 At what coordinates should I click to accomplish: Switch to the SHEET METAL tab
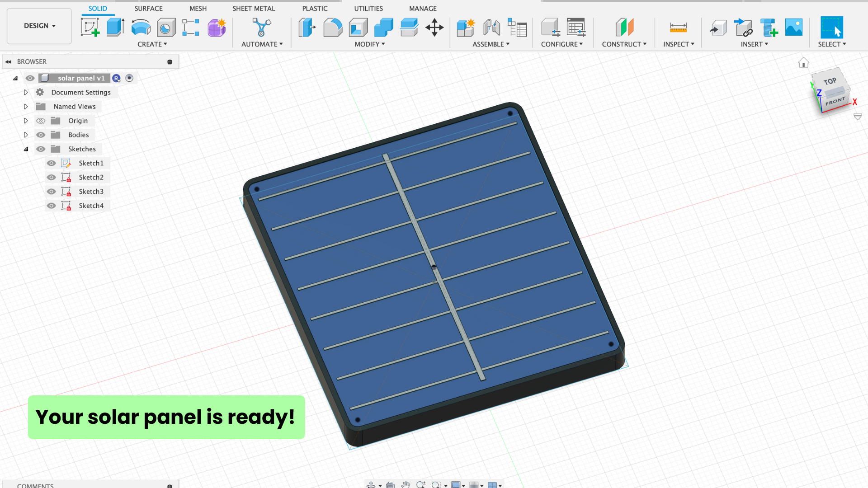tap(254, 9)
